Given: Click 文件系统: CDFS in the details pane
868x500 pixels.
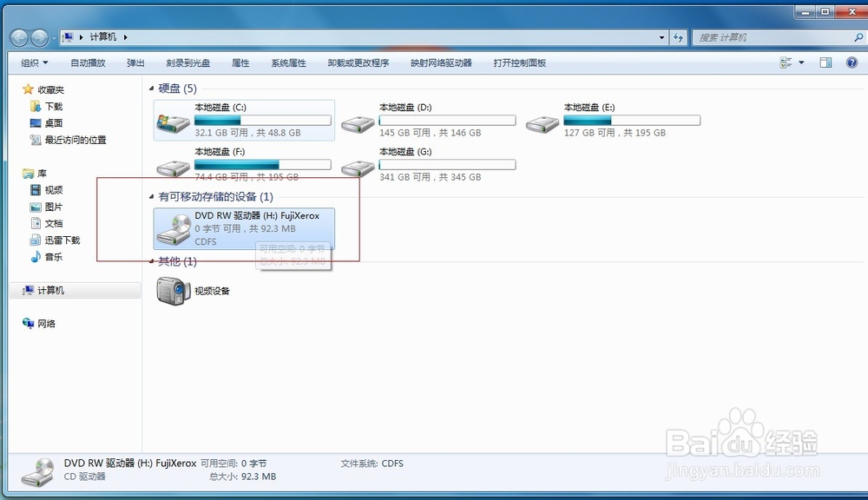Looking at the screenshot, I should [x=372, y=464].
